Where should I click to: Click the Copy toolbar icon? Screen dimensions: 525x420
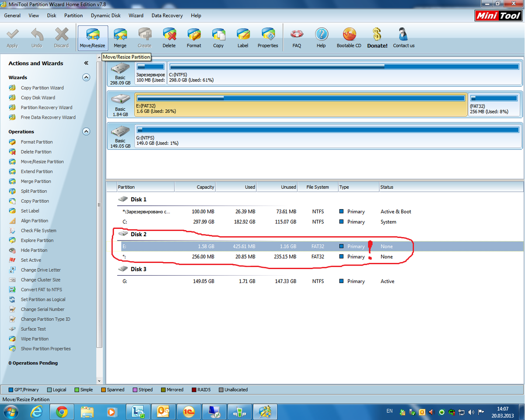point(218,38)
